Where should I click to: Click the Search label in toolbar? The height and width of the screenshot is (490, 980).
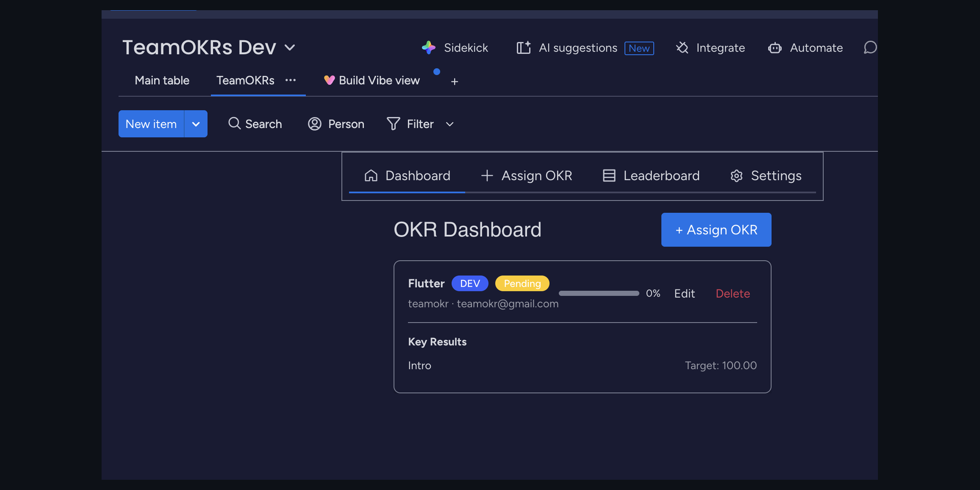pyautogui.click(x=263, y=124)
